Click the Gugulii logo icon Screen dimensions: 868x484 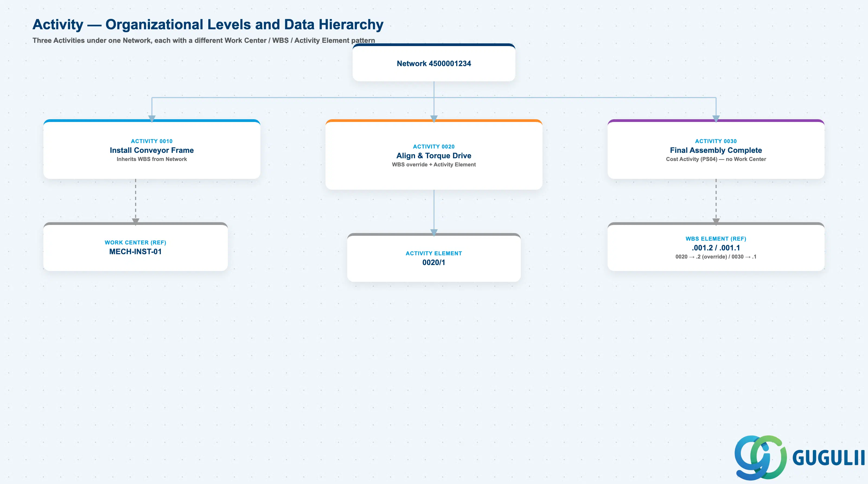coord(761,457)
